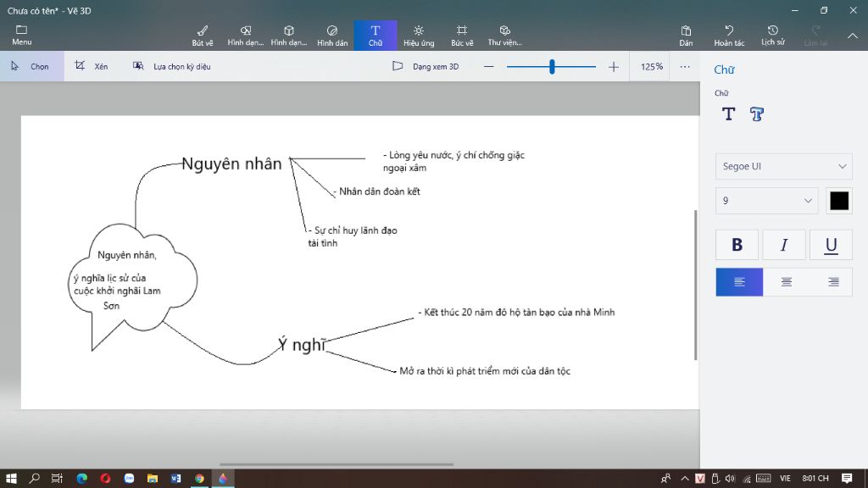Open the notification center icon

point(847,478)
